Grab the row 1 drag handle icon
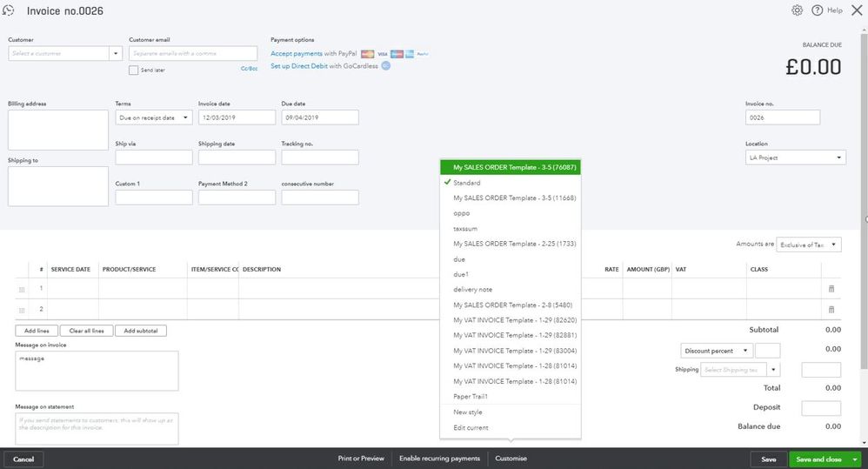This screenshot has width=868, height=469. (x=22, y=290)
